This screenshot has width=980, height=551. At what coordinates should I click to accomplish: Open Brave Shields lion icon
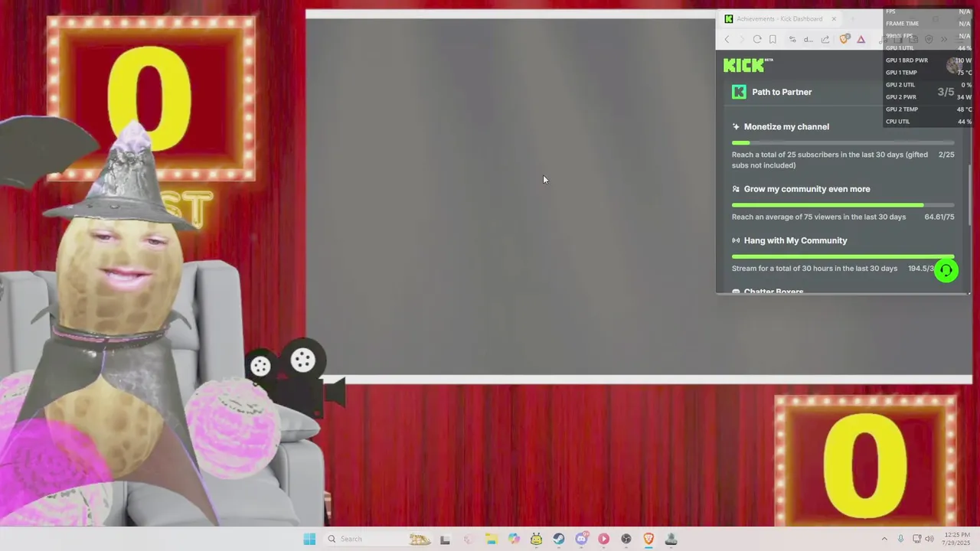click(844, 39)
